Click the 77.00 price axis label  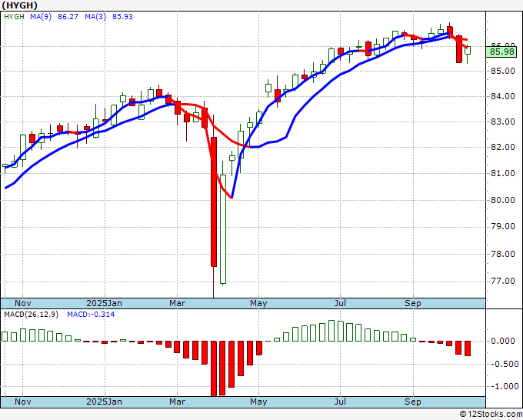(503, 282)
